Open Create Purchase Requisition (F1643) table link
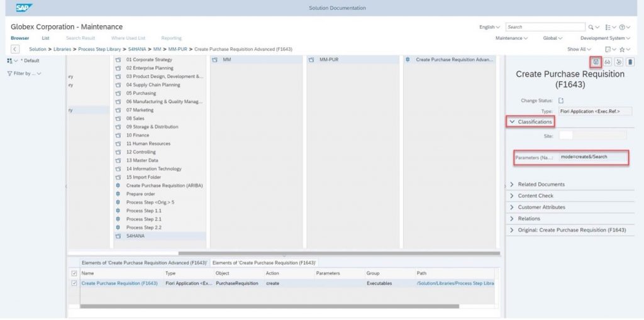Viewport: 644px width, 320px height. click(x=119, y=284)
